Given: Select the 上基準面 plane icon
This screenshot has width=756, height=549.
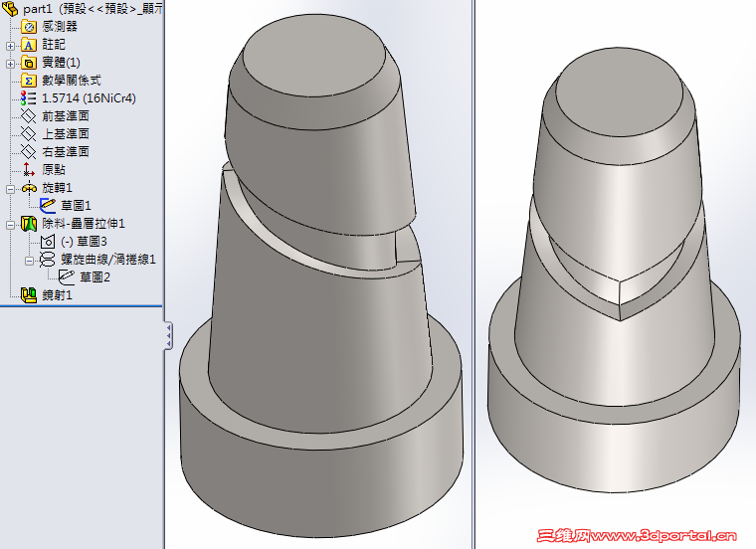Looking at the screenshot, I should 29,133.
